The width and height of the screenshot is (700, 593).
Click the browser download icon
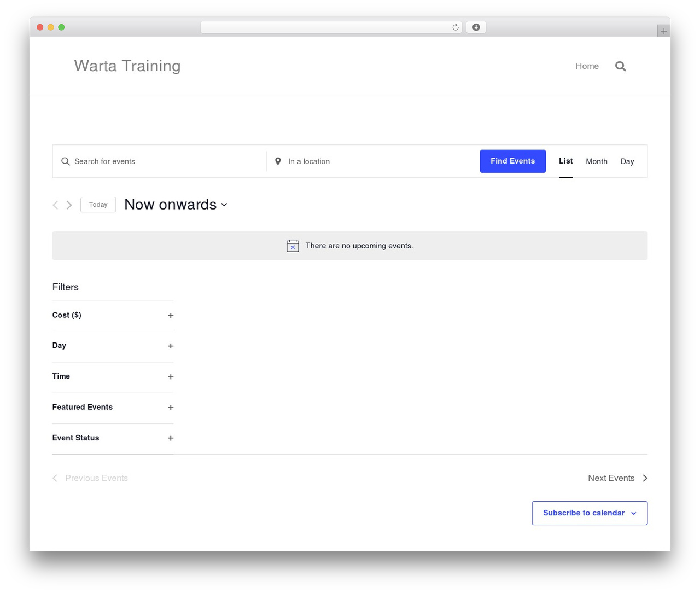pyautogui.click(x=476, y=27)
